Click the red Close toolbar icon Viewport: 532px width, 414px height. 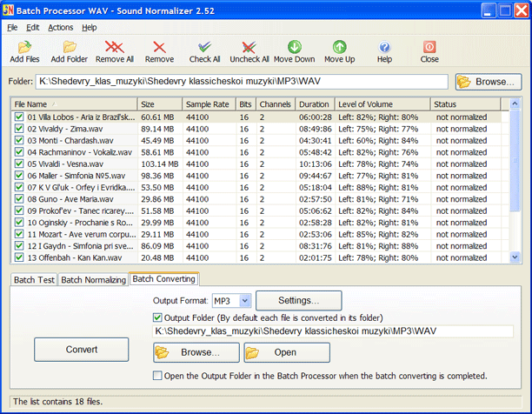pos(429,47)
